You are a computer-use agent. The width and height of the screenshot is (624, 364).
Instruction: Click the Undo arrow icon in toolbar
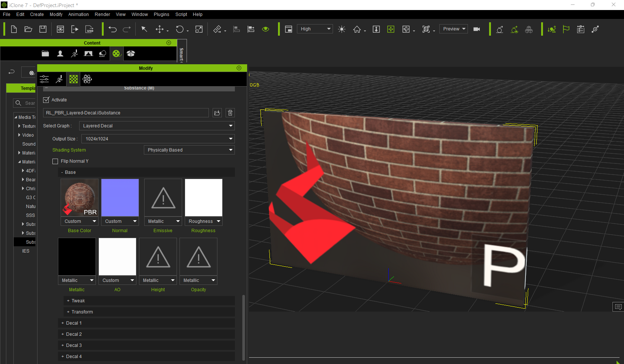113,29
